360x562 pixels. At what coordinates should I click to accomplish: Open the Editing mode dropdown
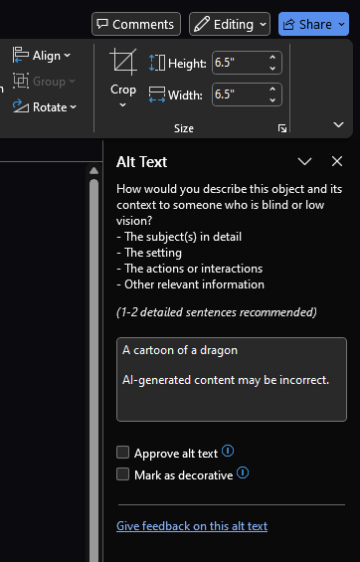point(230,24)
